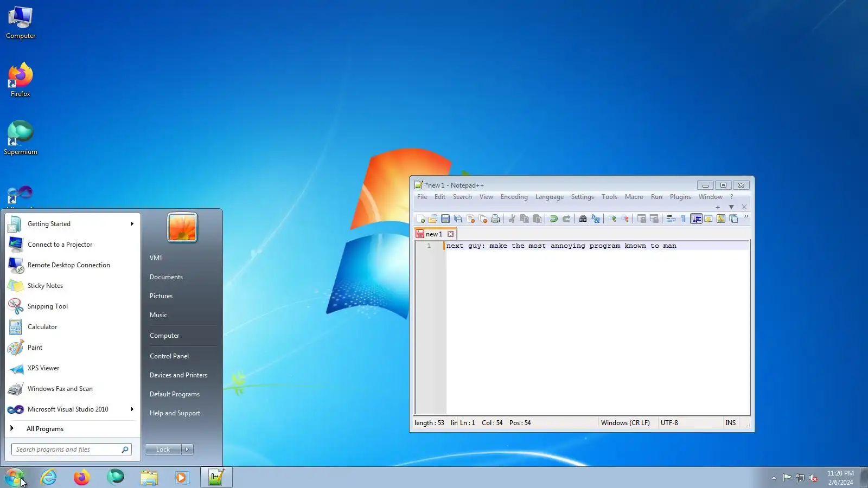868x488 pixels.
Task: Open Find with the binoculars icon
Action: pos(583,219)
